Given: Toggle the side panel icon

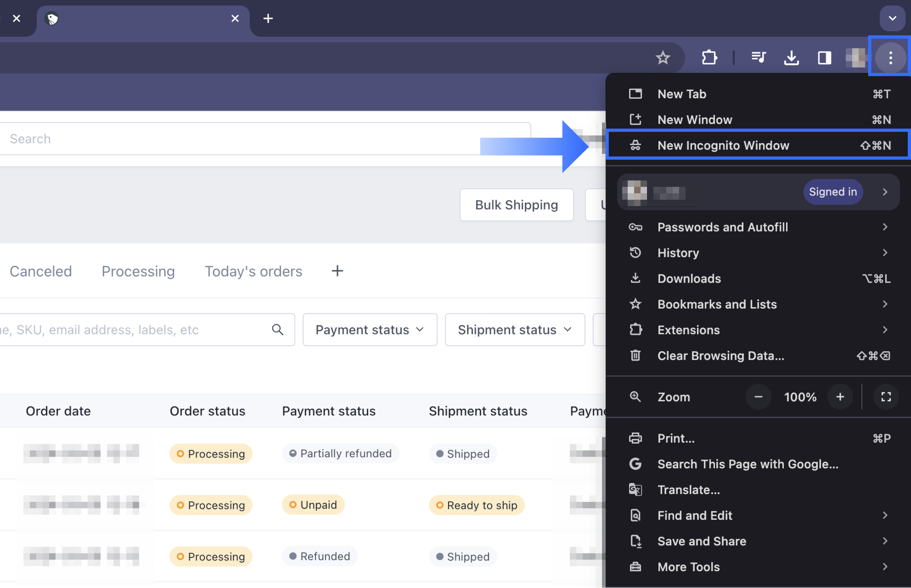Looking at the screenshot, I should [x=824, y=58].
